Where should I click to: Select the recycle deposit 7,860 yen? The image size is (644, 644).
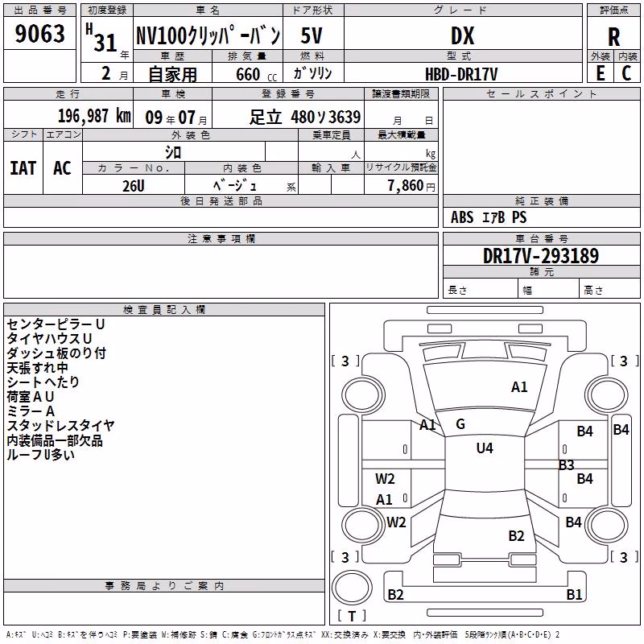click(x=411, y=186)
